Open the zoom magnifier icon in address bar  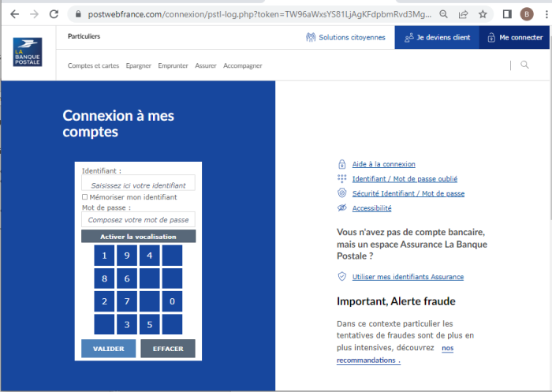(x=443, y=14)
